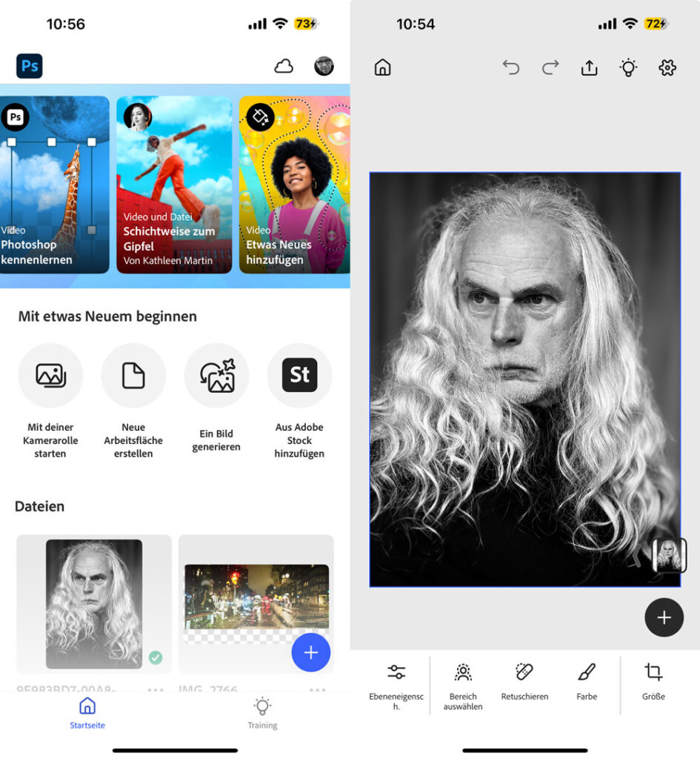The width and height of the screenshot is (700, 759).
Task: Tap the 'Aus Adobe Stock hinzufügen' label
Action: pyautogui.click(x=299, y=440)
